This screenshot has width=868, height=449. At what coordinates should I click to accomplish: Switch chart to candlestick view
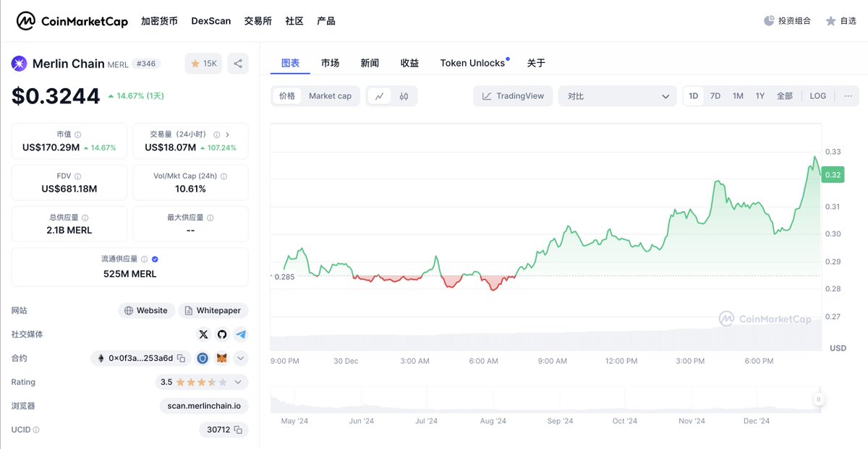point(404,96)
